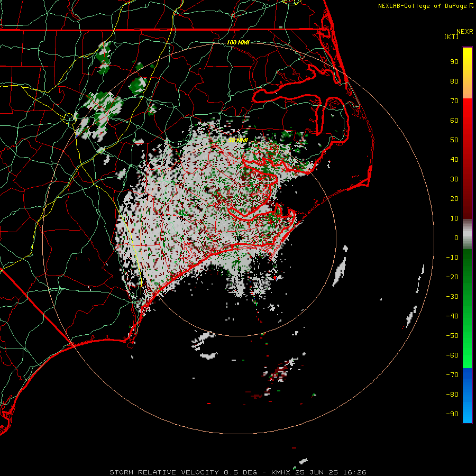This screenshot has width=476, height=476.
Task: Pick the -60 value on velocity scale
Action: pyautogui.click(x=452, y=355)
